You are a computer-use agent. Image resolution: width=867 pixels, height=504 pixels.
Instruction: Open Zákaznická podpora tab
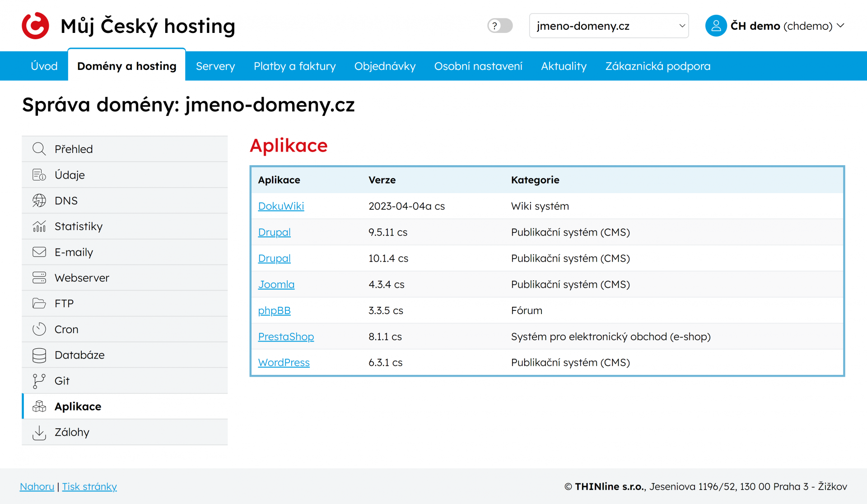(x=657, y=66)
